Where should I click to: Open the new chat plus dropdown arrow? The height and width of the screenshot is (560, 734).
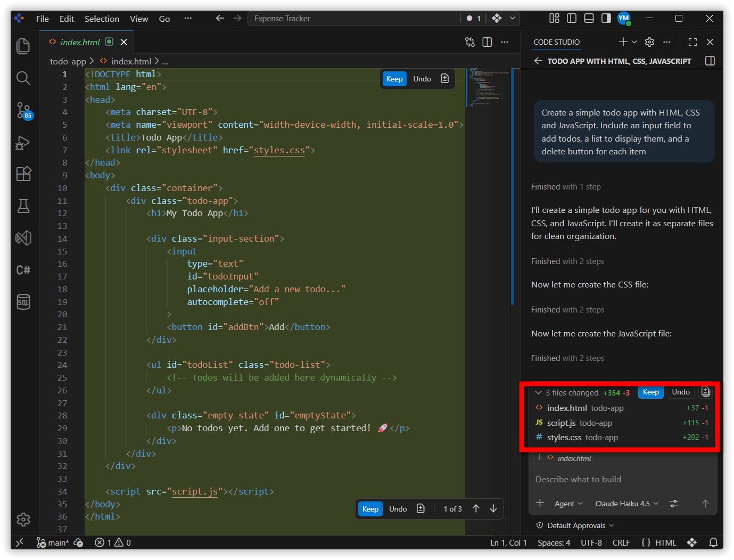(634, 42)
